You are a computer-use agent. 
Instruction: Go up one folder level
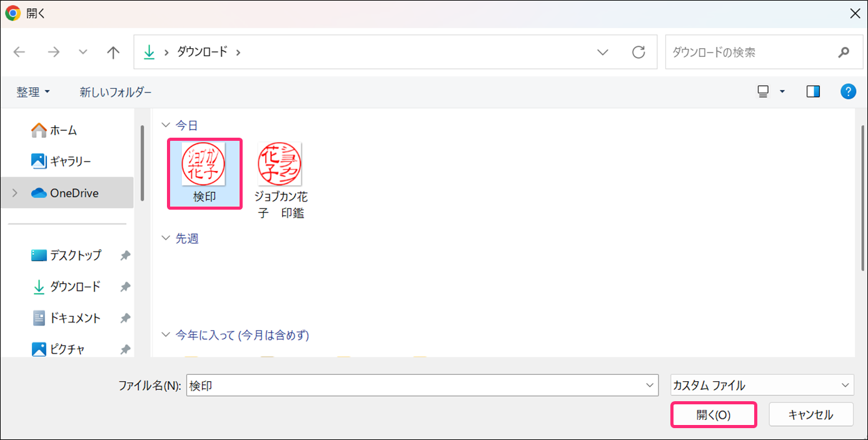pyautogui.click(x=113, y=53)
